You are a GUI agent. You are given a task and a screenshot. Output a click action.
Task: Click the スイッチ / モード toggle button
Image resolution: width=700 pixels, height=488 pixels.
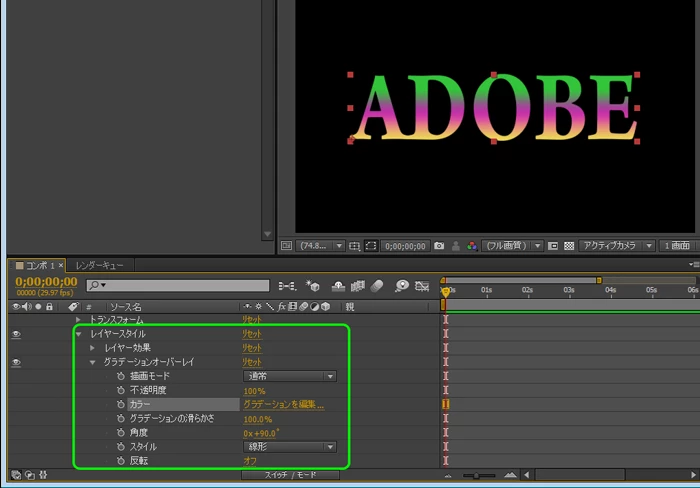pyautogui.click(x=290, y=475)
